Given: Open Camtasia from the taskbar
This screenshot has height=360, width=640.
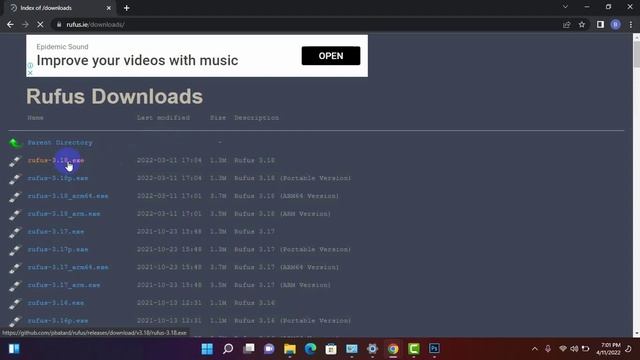Looking at the screenshot, I should coord(413,349).
